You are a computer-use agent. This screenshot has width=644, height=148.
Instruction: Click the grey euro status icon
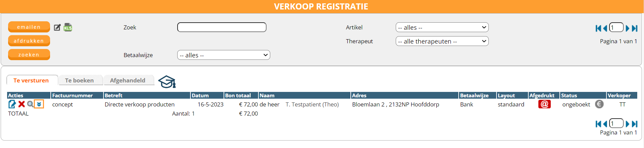pos(599,104)
